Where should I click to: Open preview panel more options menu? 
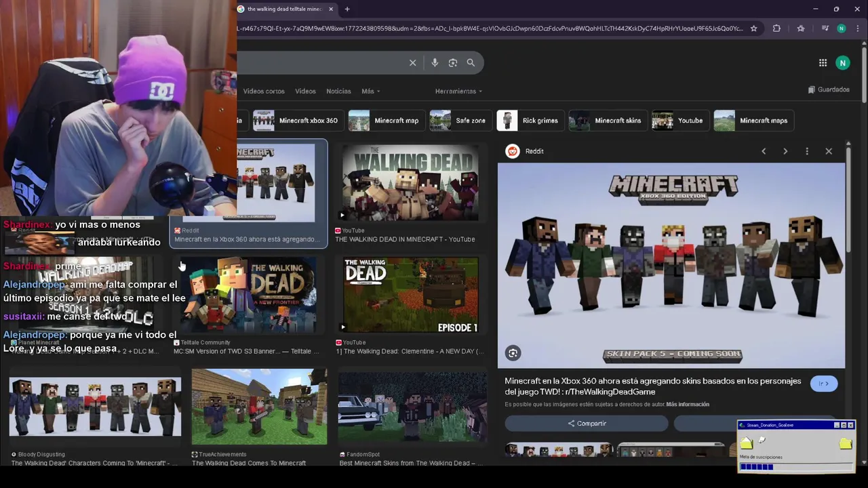click(x=807, y=151)
